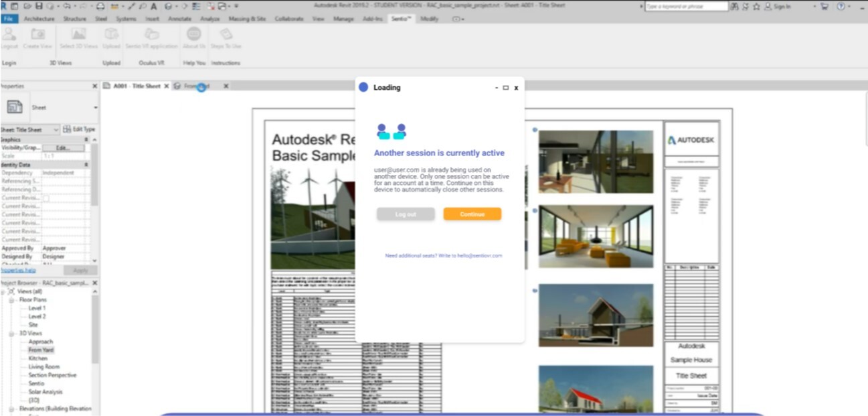
Task: Click the help question mark icon
Action: click(840, 6)
